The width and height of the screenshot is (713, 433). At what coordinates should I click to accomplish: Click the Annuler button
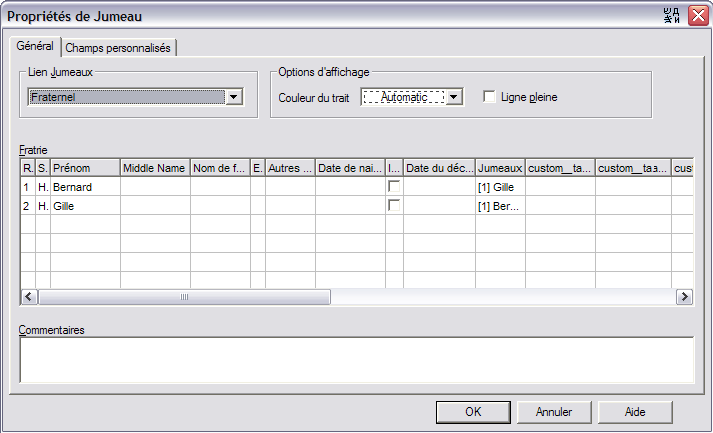click(x=554, y=412)
